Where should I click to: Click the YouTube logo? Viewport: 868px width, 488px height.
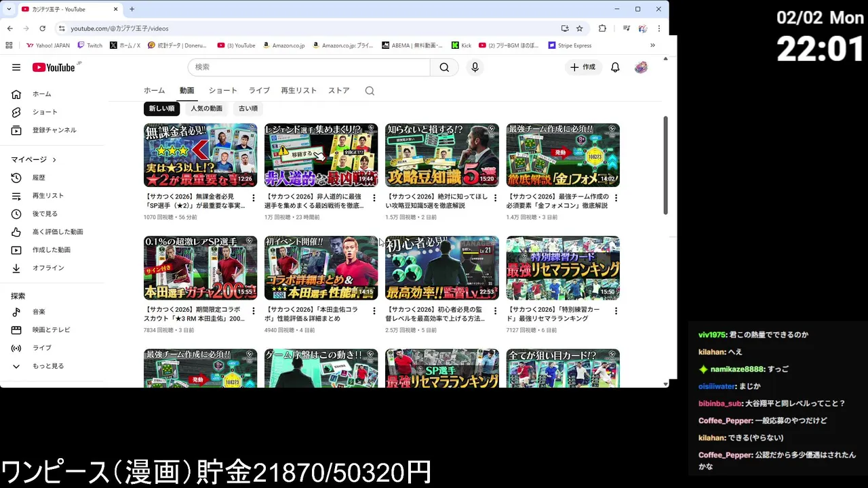pyautogui.click(x=54, y=67)
